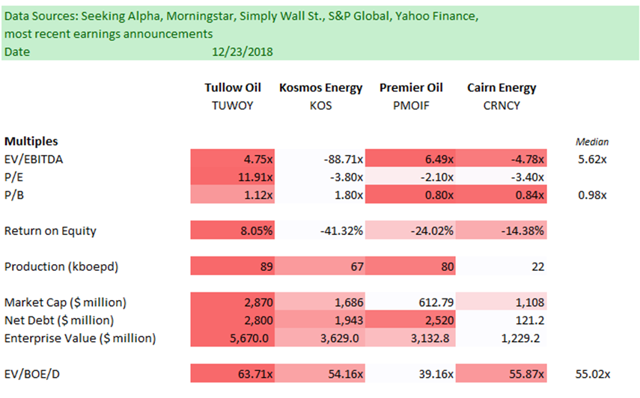Select the median EV/BOE/D value 55.02x
The image size is (640, 398).
tap(593, 374)
